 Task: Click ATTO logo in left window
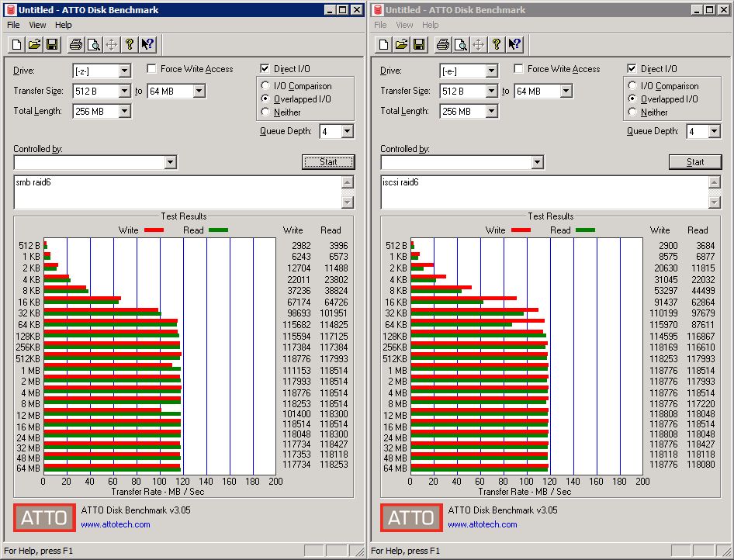click(44, 517)
